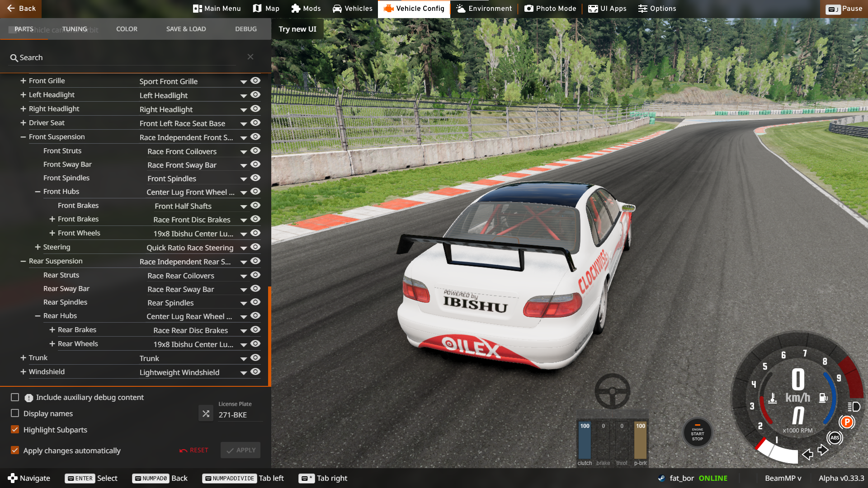Click the Main Menu icon
This screenshot has height=488, width=868.
(197, 9)
